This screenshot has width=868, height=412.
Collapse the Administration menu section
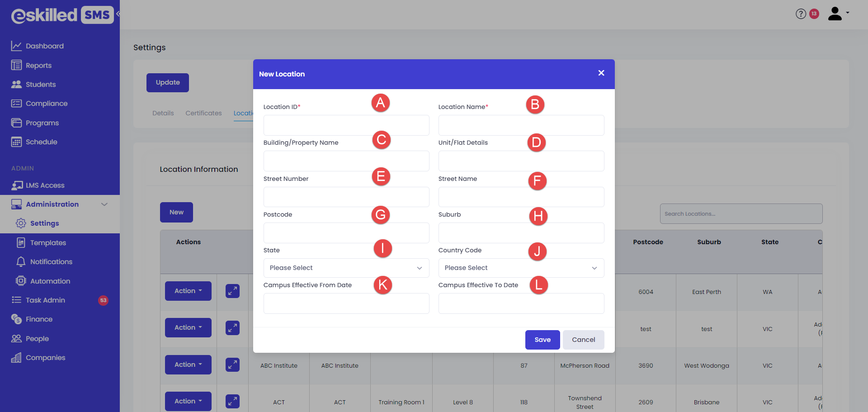click(x=104, y=204)
